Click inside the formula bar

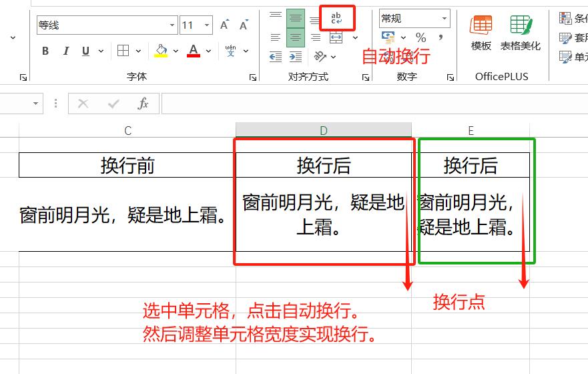coord(374,104)
